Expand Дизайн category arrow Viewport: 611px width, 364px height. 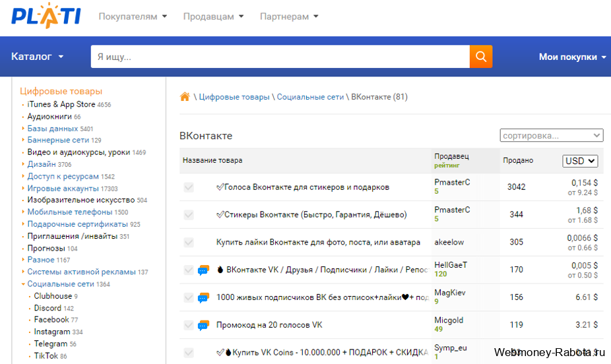pyautogui.click(x=23, y=164)
